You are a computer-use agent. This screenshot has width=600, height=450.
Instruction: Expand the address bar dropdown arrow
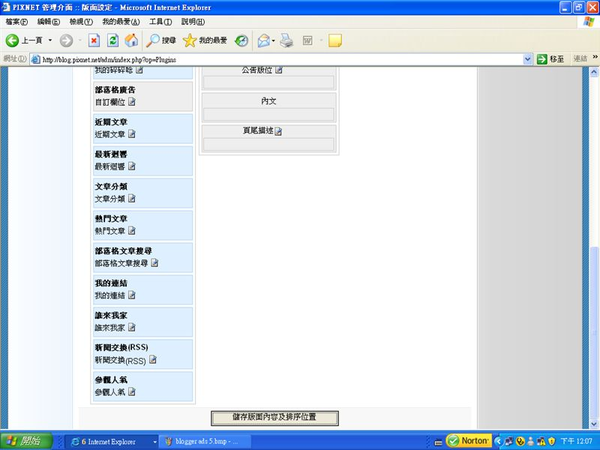528,59
